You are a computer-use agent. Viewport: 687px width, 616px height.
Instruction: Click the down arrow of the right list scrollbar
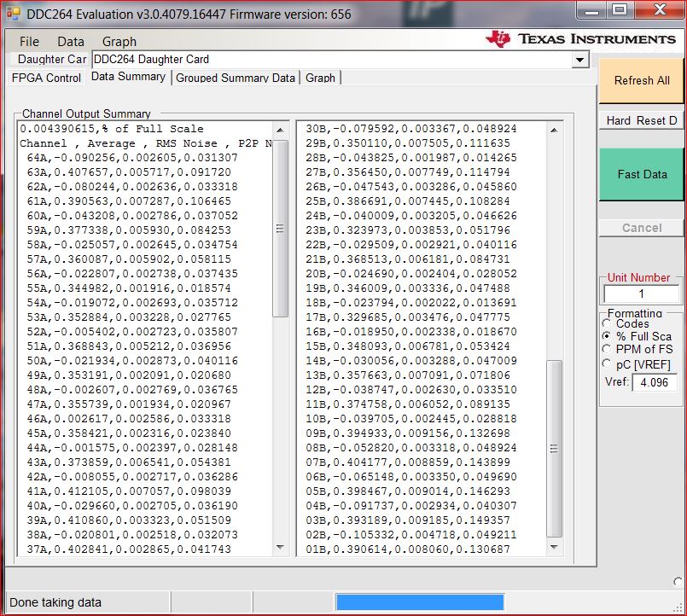[x=554, y=547]
